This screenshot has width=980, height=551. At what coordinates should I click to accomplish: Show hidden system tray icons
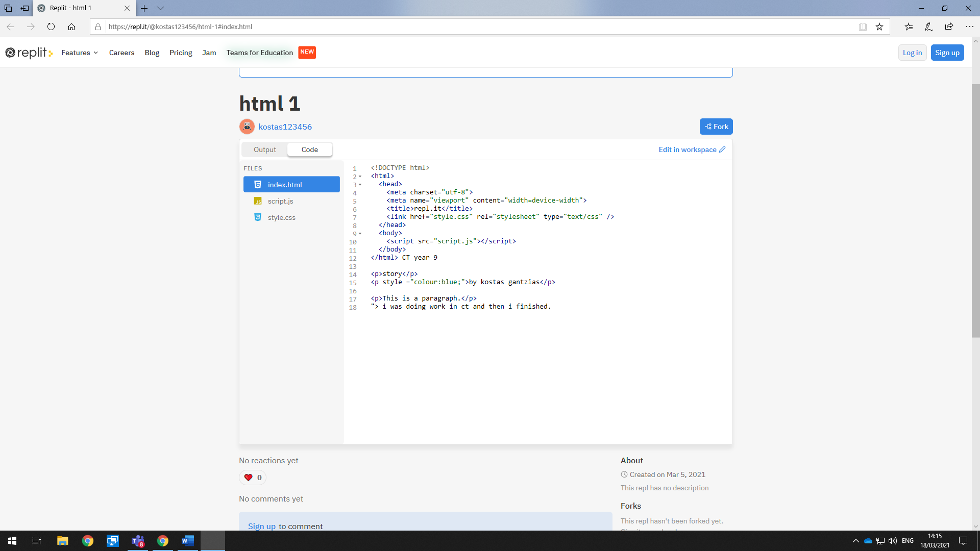(856, 541)
